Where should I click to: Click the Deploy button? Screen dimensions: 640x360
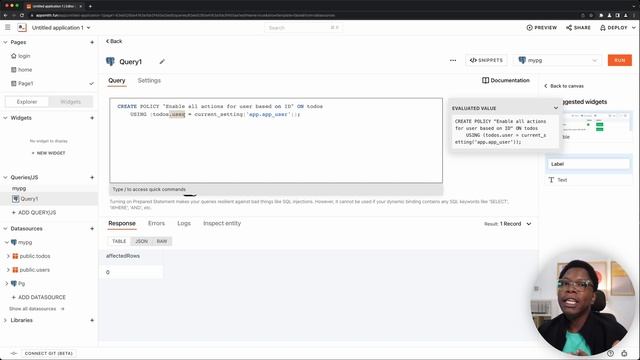pyautogui.click(x=614, y=27)
